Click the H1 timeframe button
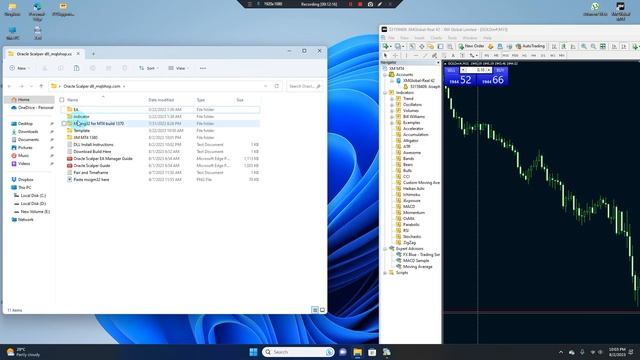This screenshot has width=640, height=360. (524, 55)
